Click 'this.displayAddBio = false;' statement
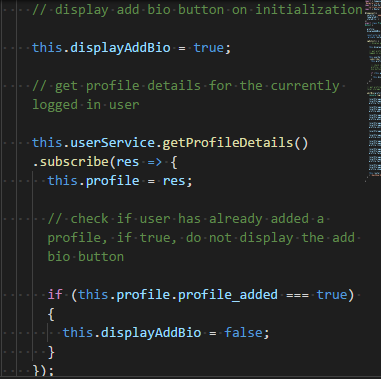Viewport: 381px width, 379px height. coord(166,333)
